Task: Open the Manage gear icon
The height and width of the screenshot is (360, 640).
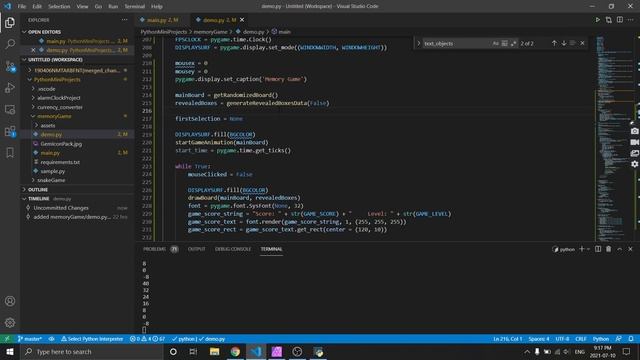Action: pos(10,322)
